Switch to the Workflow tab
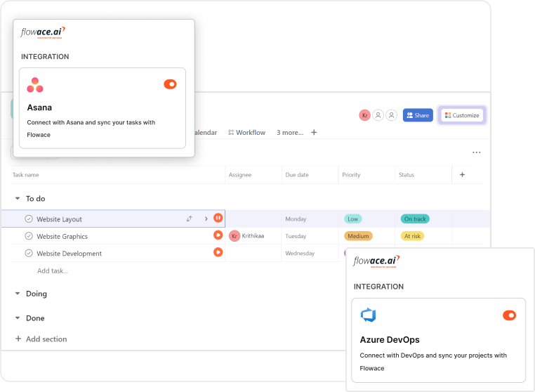535x392 pixels. (246, 132)
